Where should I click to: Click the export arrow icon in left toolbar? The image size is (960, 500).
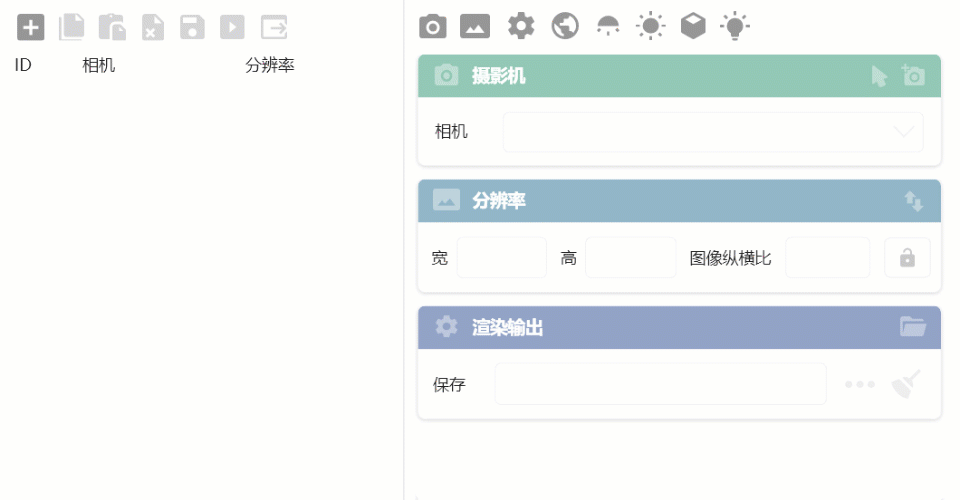click(274, 28)
